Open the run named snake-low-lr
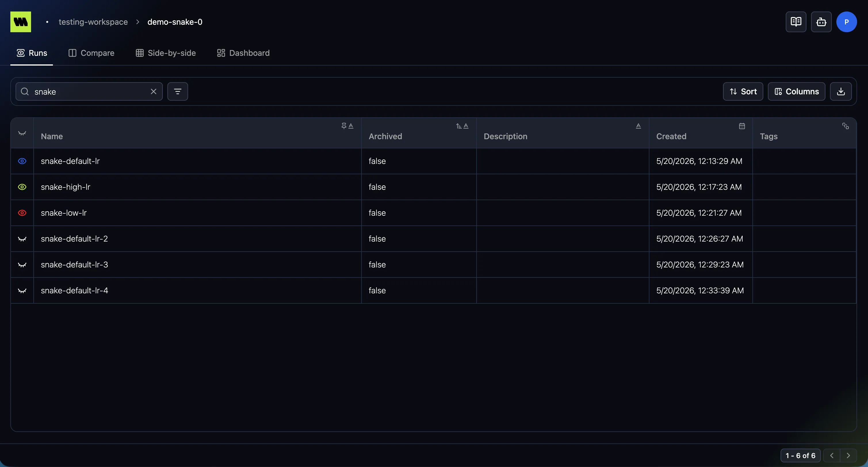868x467 pixels. [x=64, y=213]
